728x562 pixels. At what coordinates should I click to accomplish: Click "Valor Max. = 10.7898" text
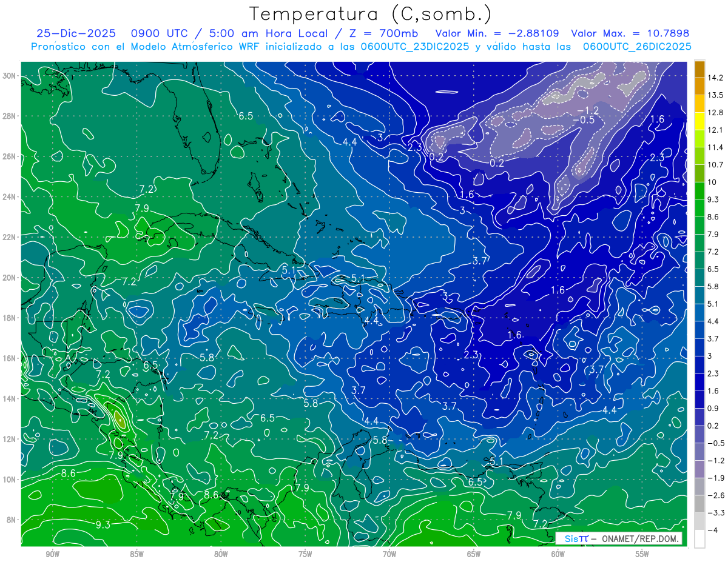pos(630,33)
